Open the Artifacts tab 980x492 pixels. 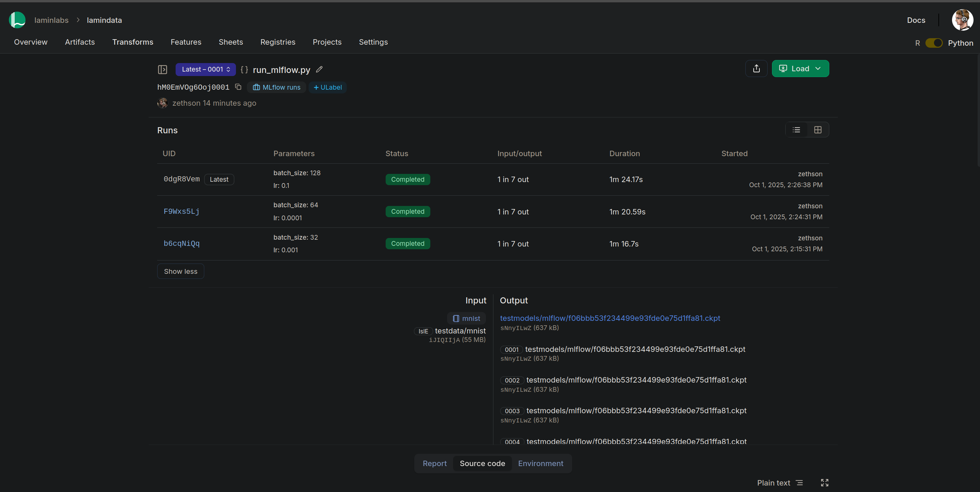(x=79, y=42)
